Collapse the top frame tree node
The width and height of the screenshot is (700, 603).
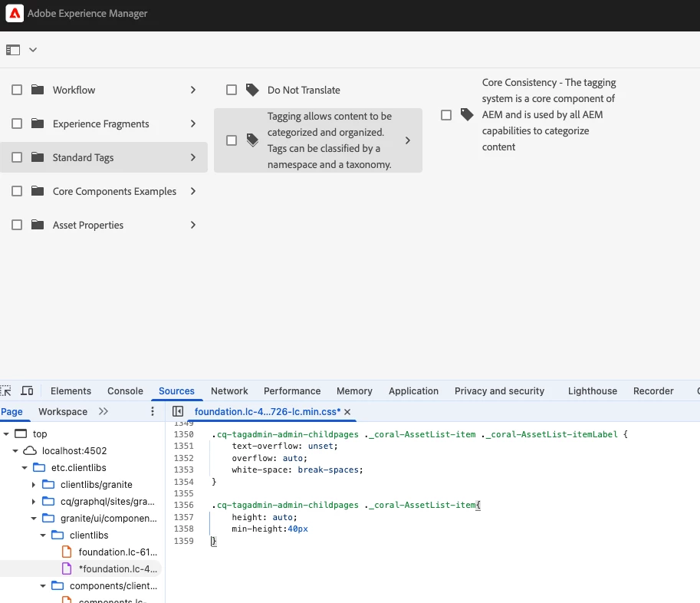pyautogui.click(x=6, y=433)
